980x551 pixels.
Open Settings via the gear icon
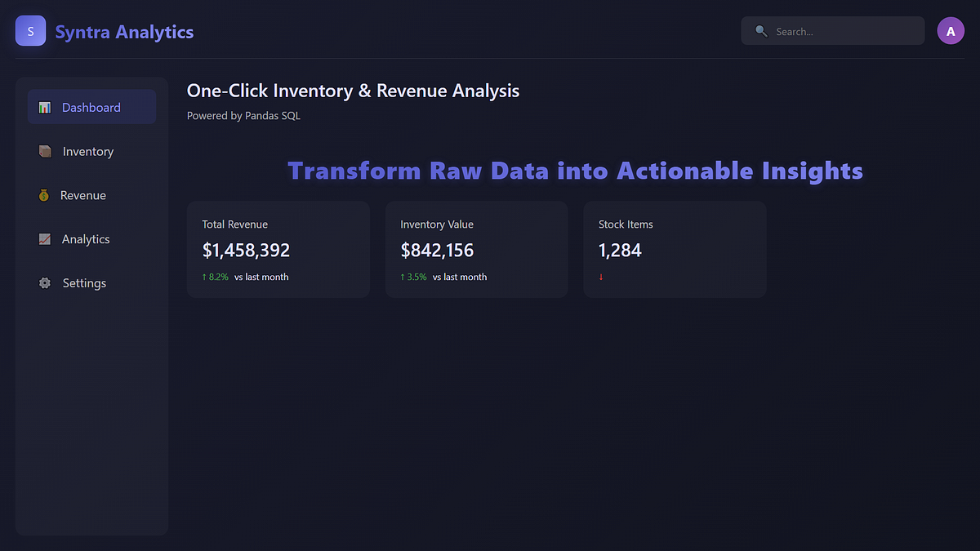click(44, 282)
